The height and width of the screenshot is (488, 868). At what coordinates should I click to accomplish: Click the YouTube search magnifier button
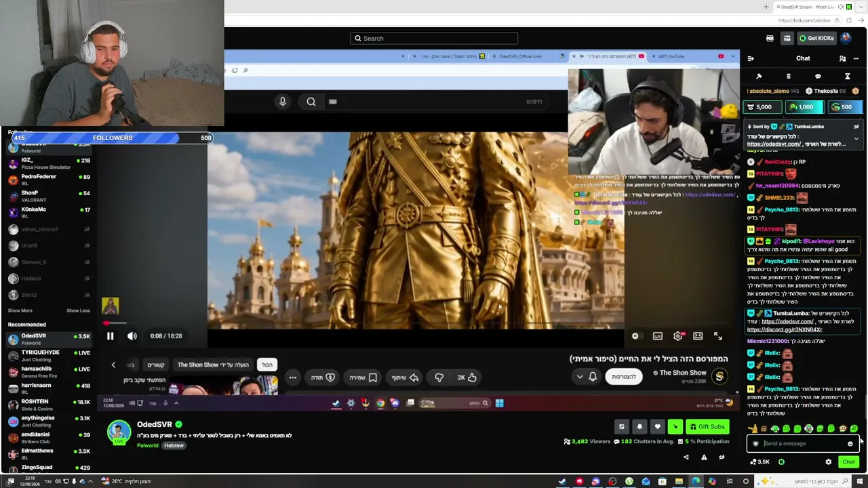point(311,102)
